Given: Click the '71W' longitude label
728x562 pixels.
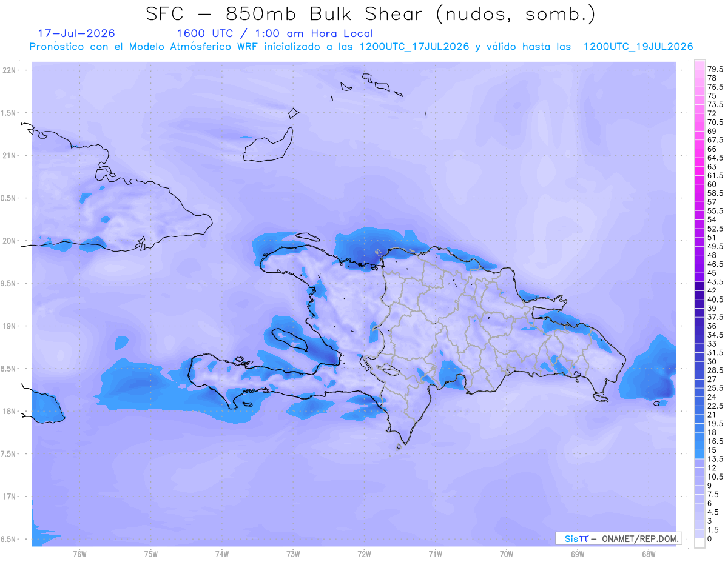Looking at the screenshot, I should pos(435,554).
